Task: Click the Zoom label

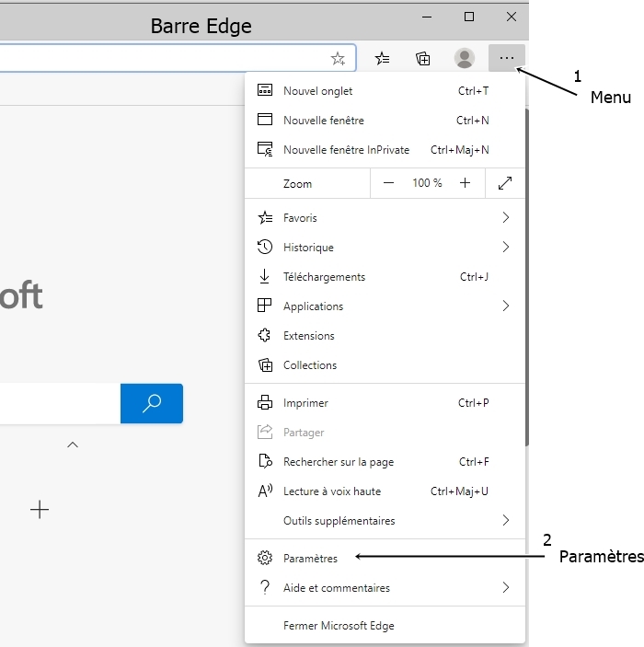Action: click(297, 184)
